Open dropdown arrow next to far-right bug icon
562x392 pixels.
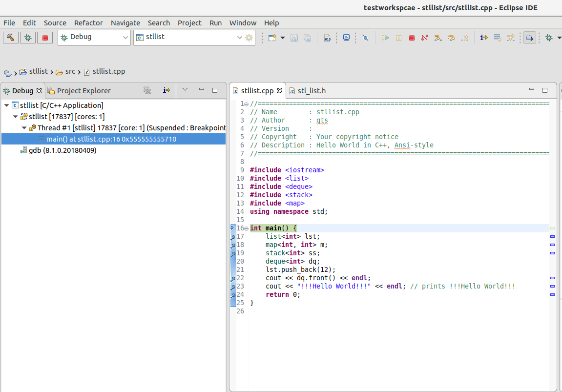point(559,38)
